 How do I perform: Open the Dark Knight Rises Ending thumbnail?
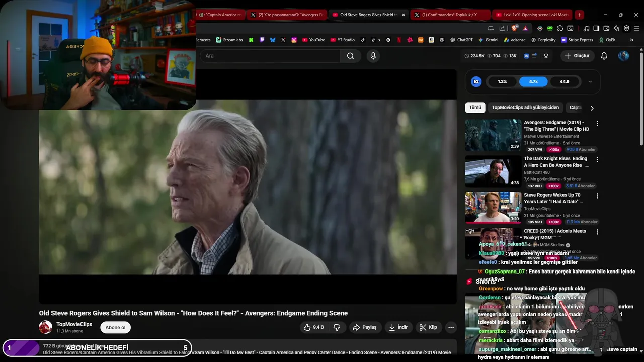click(x=493, y=171)
